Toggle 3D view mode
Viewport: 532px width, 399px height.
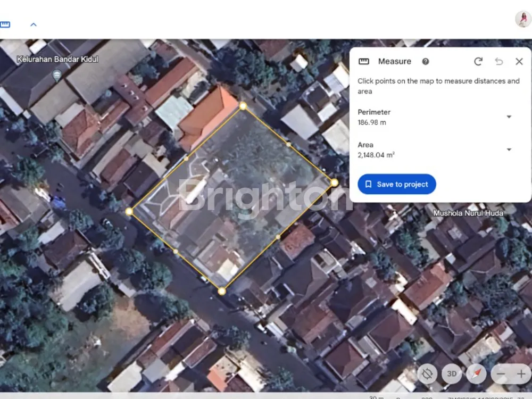tap(452, 374)
